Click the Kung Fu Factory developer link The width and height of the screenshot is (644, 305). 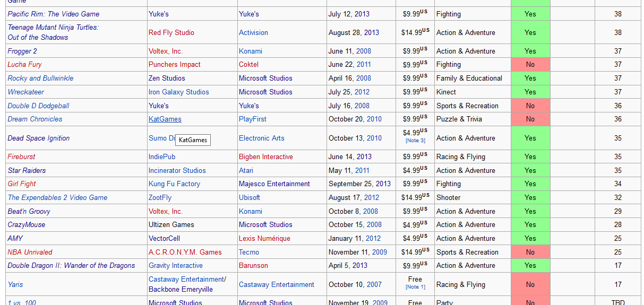tap(175, 184)
